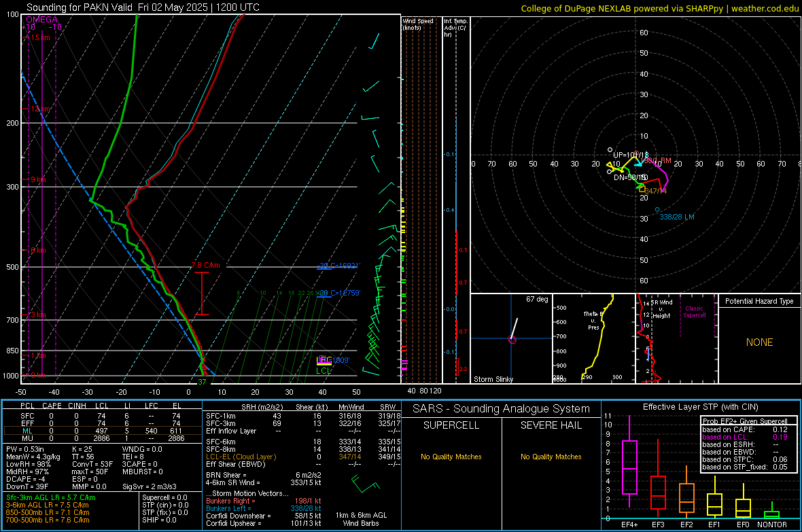
Task: Select the 'SFC-1km' shear row label
Action: coord(221,416)
